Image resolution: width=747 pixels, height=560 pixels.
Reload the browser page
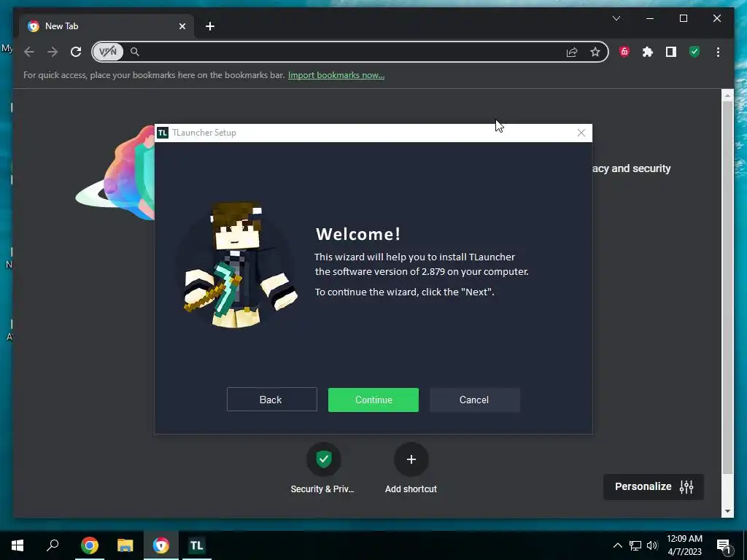click(x=76, y=52)
